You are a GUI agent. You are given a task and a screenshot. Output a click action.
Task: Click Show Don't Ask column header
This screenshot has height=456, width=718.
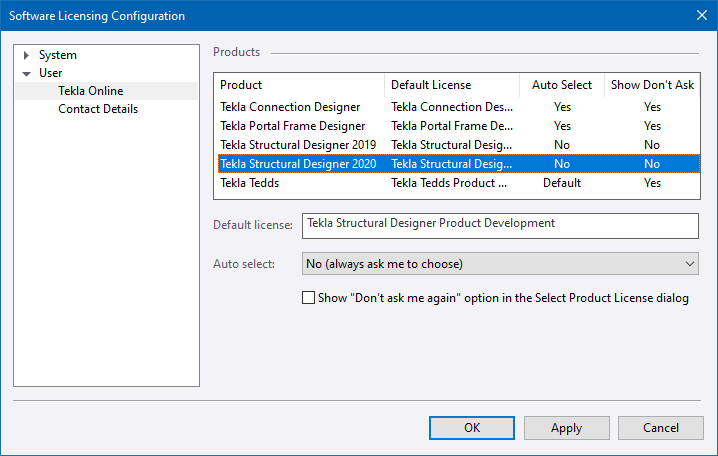click(x=652, y=85)
